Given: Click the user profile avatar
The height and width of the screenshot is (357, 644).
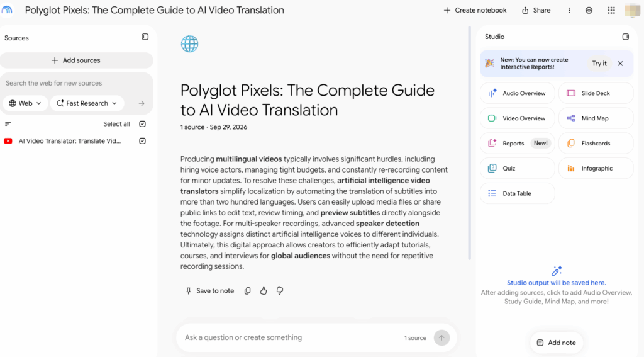Looking at the screenshot, I should (x=633, y=10).
